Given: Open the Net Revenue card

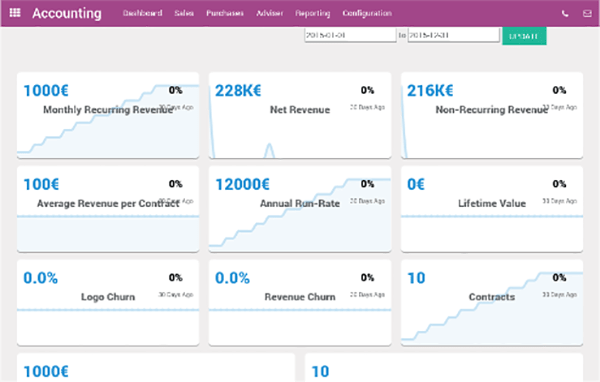Looking at the screenshot, I should (300, 115).
